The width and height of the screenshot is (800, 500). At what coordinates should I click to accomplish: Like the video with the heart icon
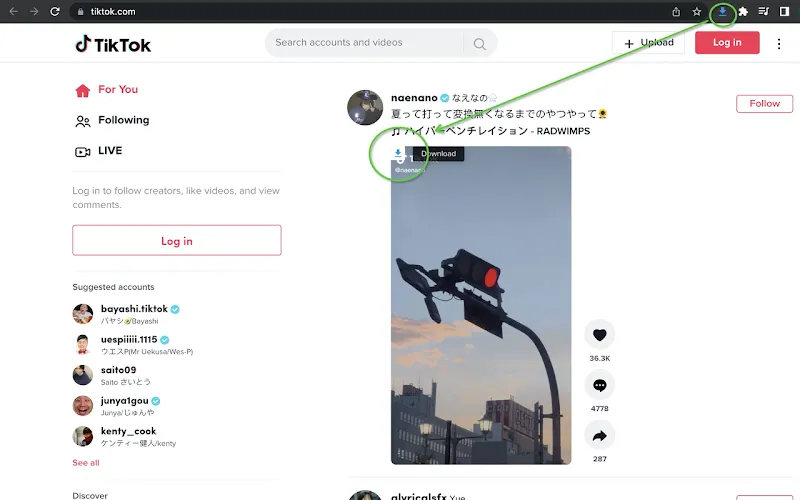[599, 335]
